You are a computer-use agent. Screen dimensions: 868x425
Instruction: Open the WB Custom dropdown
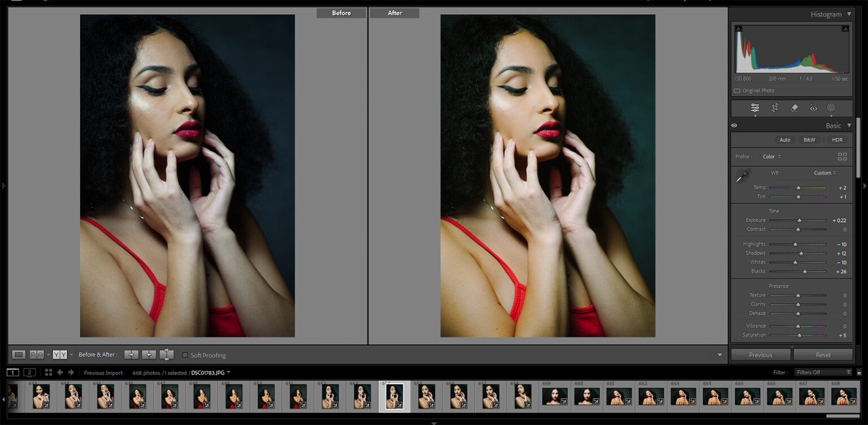[824, 173]
